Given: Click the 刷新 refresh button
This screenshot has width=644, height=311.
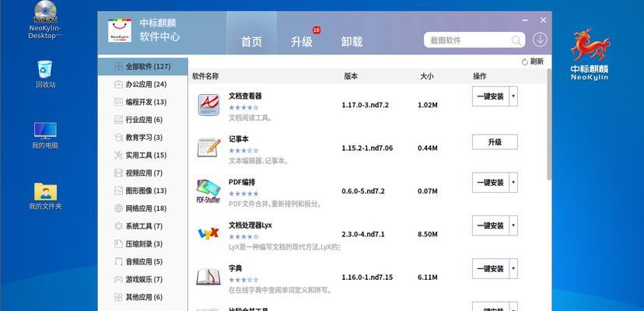Looking at the screenshot, I should (532, 61).
